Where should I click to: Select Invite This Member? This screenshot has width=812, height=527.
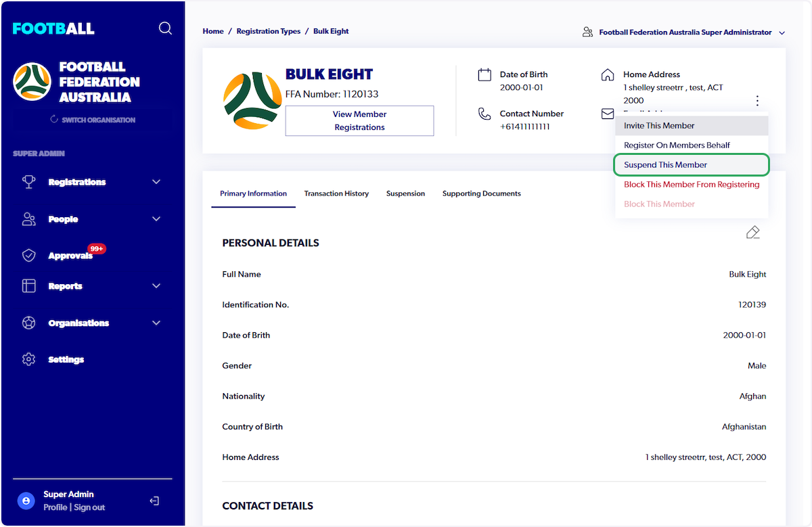[692, 126]
